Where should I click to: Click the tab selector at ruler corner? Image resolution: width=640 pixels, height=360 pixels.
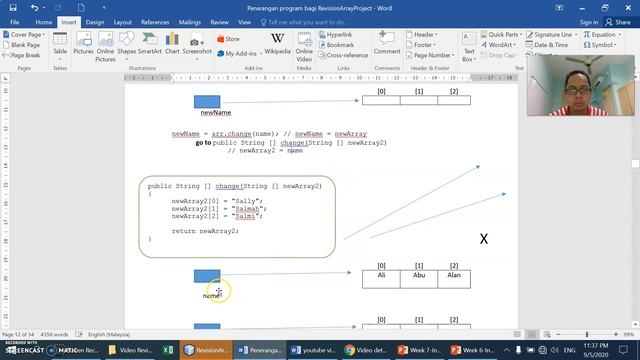(5, 78)
